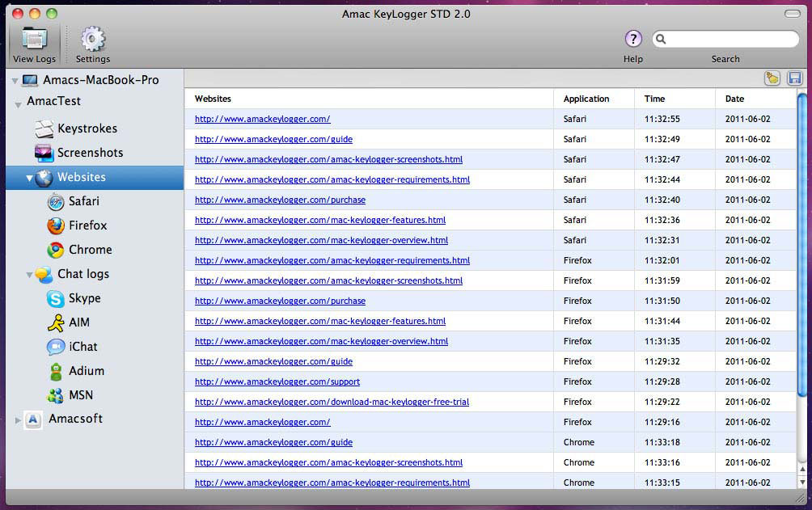
Task: Open the guide link logged at 11:32:49
Action: 273,139
